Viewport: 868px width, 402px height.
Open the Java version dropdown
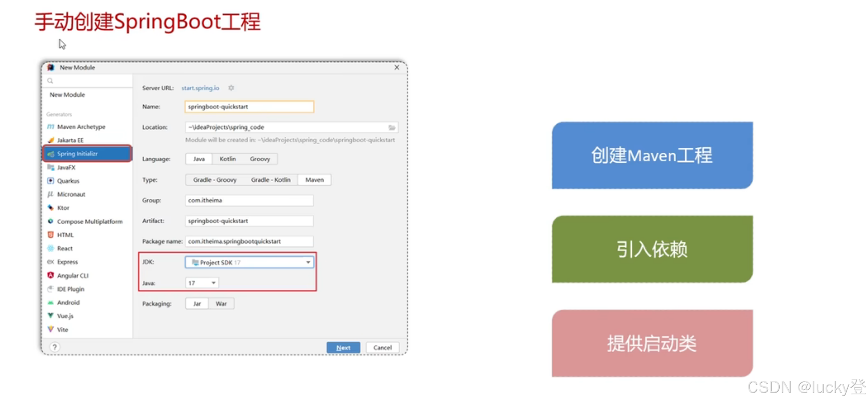coord(202,283)
